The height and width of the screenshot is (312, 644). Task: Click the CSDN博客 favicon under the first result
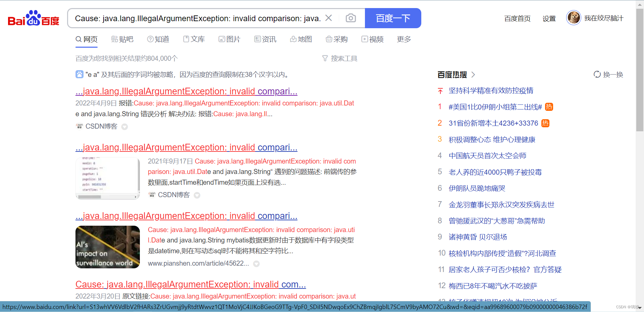[x=79, y=126]
